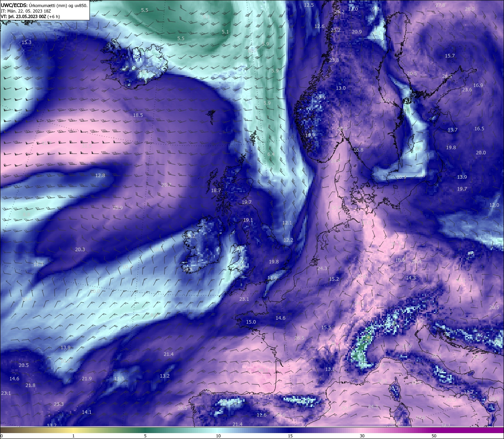Click the 16.8 value near Sweden's coast

[x=358, y=150]
